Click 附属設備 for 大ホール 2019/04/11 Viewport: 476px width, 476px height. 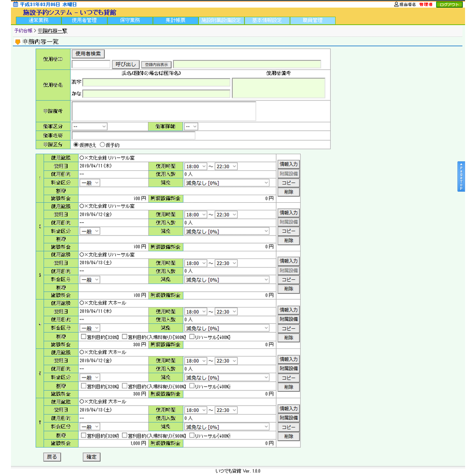(288, 319)
